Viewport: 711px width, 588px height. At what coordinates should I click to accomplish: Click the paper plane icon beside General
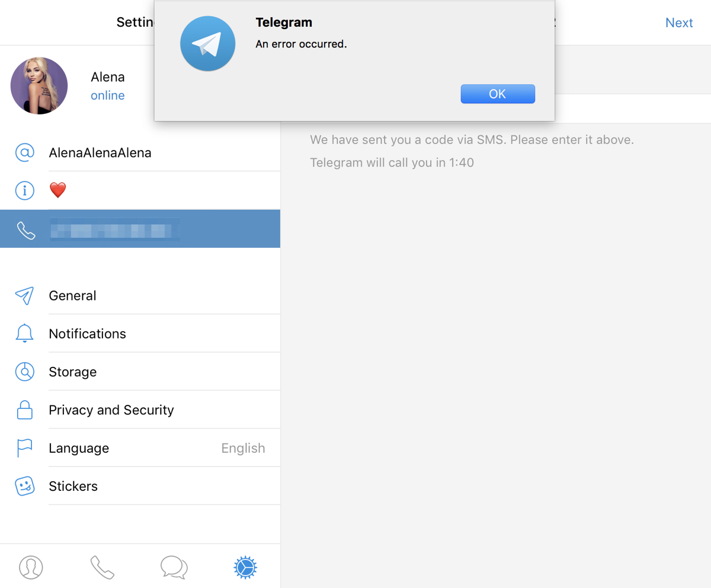(x=24, y=296)
